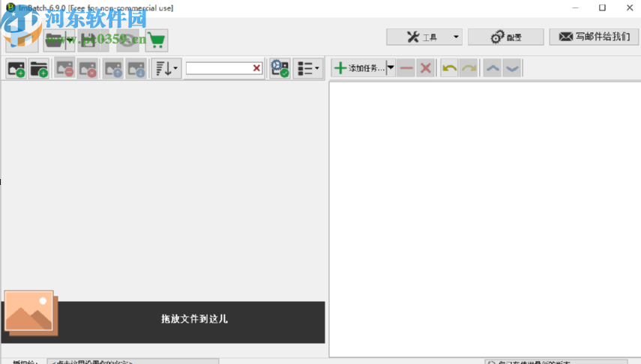Click the preview eye icon
Screen dimensions: 641x364
coord(127,40)
